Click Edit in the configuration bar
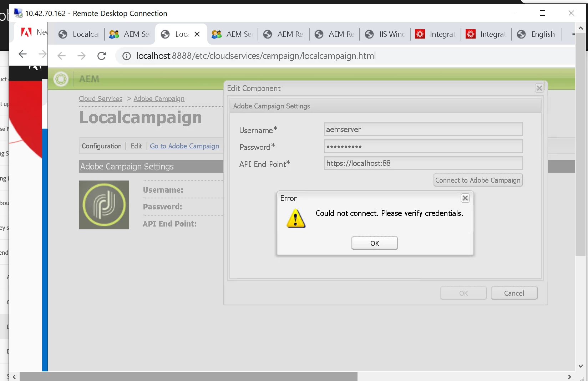This screenshot has width=588, height=381. pos(136,146)
